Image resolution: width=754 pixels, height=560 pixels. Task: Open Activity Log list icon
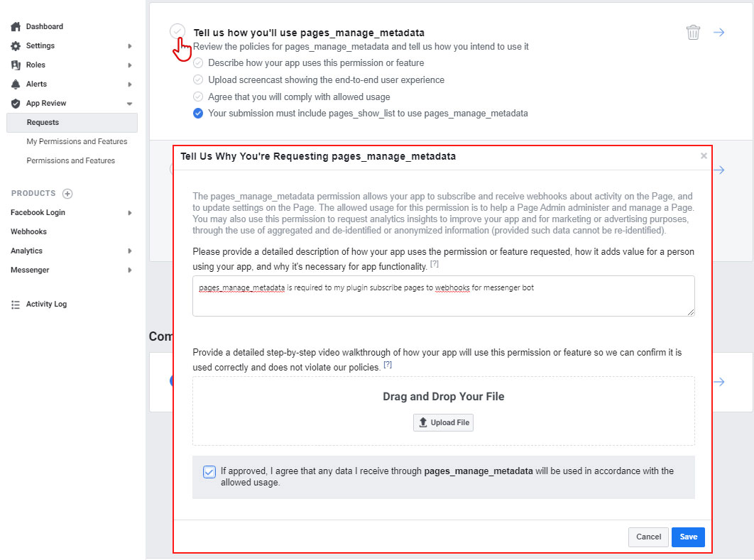tap(16, 304)
